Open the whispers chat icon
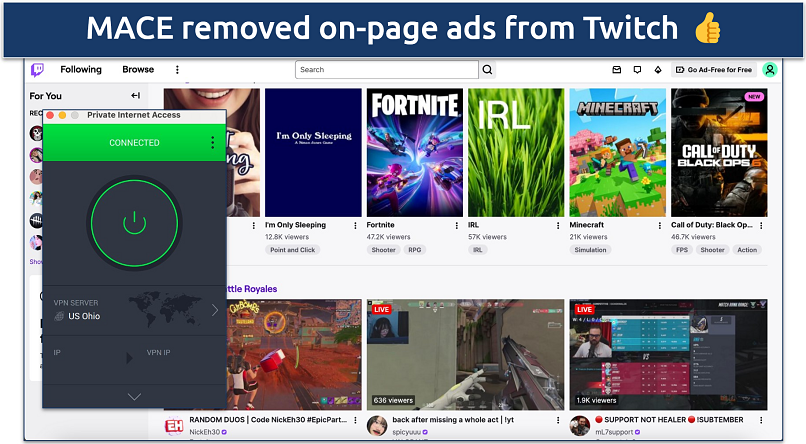This screenshot has width=806, height=444. point(637,70)
